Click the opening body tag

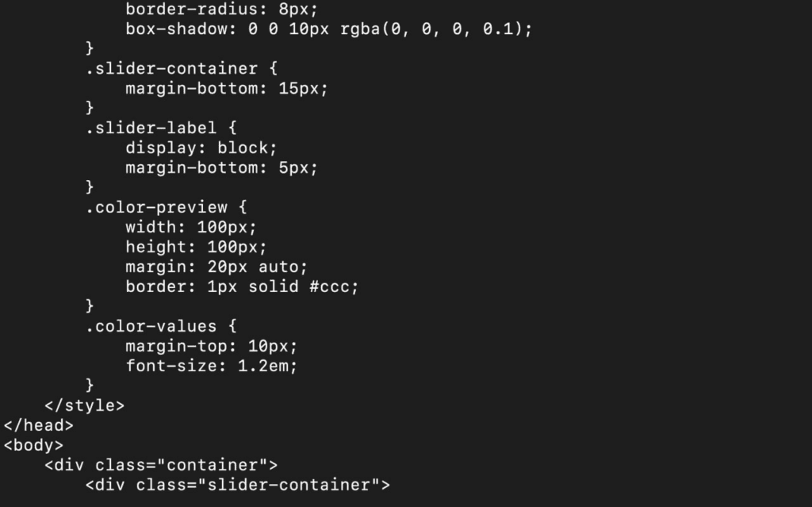click(33, 445)
